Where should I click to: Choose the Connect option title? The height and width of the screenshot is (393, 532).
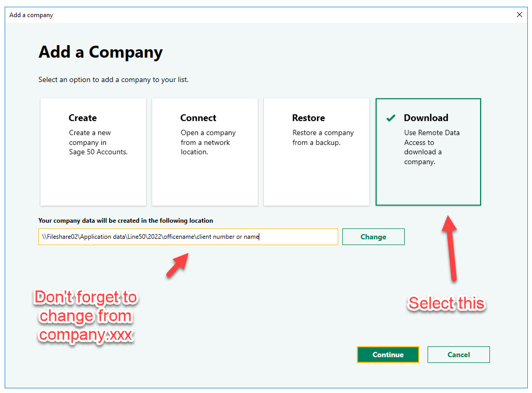[198, 118]
